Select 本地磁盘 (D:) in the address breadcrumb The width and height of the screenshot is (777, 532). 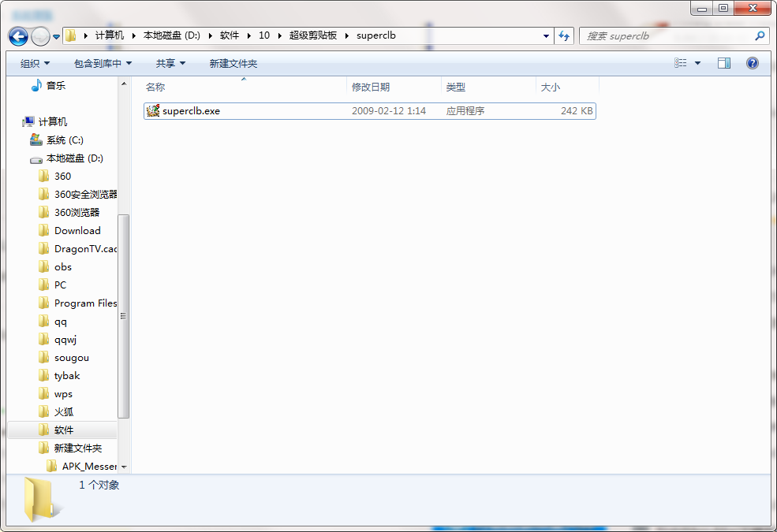[x=171, y=35]
